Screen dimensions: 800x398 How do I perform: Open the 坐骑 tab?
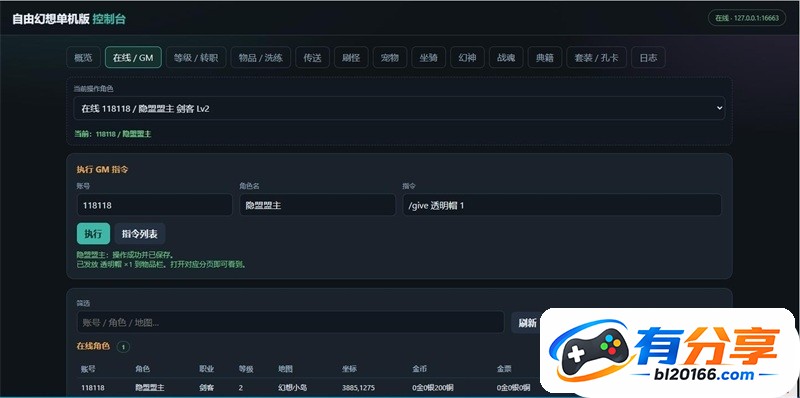[x=429, y=58]
